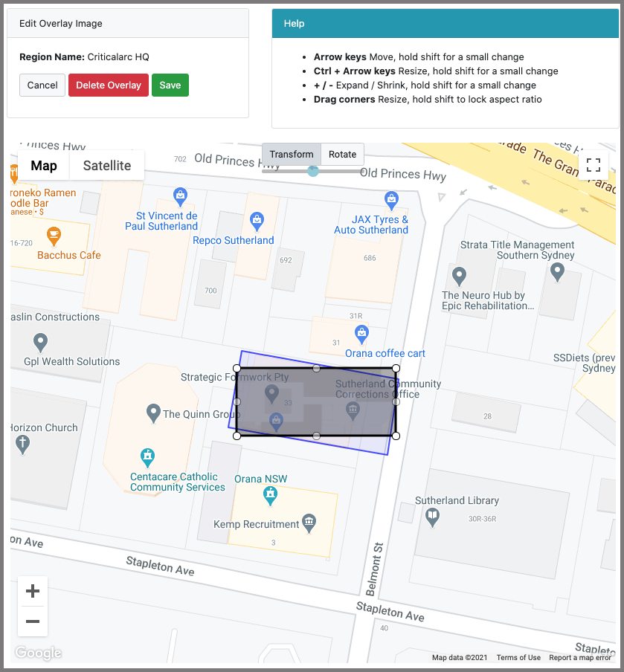Click The Quinn Group location pin

[153, 413]
